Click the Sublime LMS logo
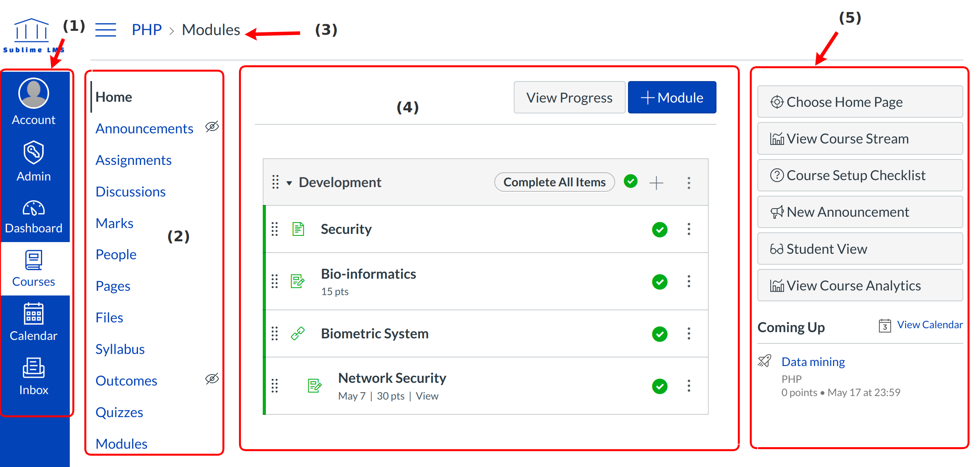Viewport: 980px width, 467px height. click(x=32, y=35)
